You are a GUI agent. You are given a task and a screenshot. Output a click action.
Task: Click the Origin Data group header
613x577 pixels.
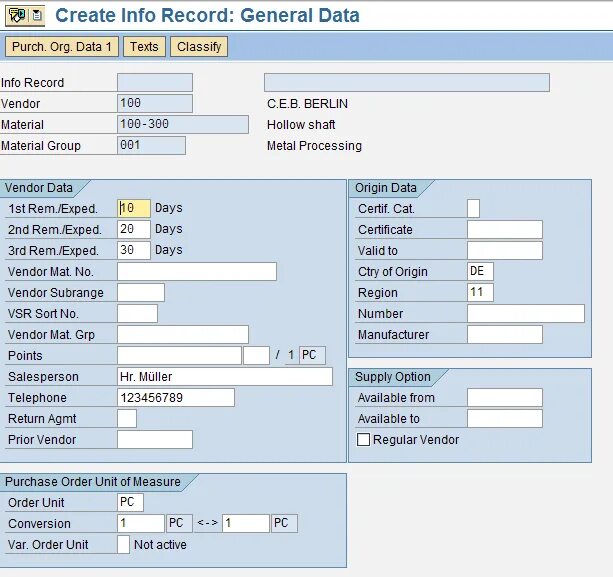[385, 188]
